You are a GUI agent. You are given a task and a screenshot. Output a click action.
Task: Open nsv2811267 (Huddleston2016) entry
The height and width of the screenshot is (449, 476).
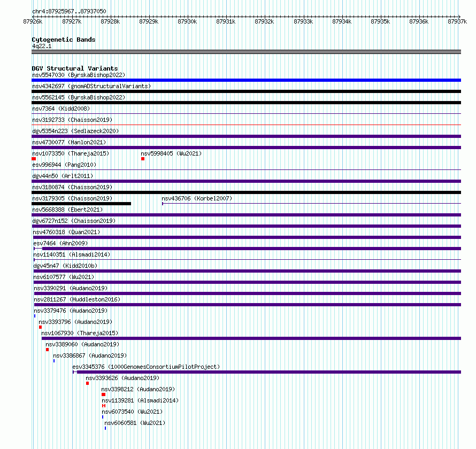77,299
